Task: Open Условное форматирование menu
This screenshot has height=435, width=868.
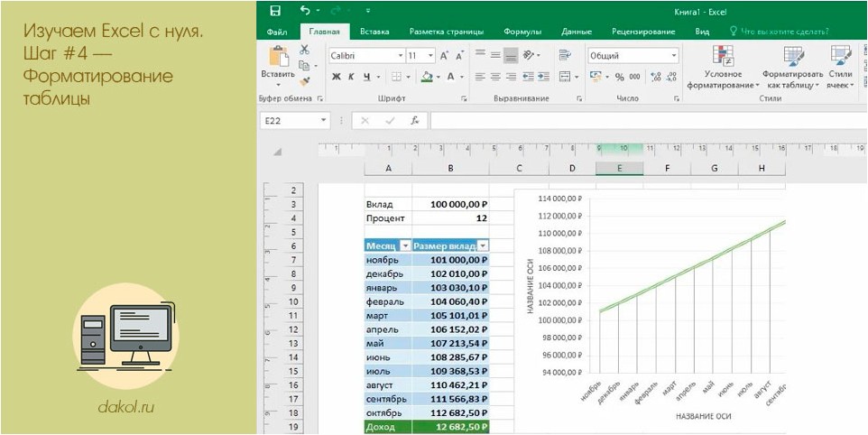Action: [x=723, y=67]
